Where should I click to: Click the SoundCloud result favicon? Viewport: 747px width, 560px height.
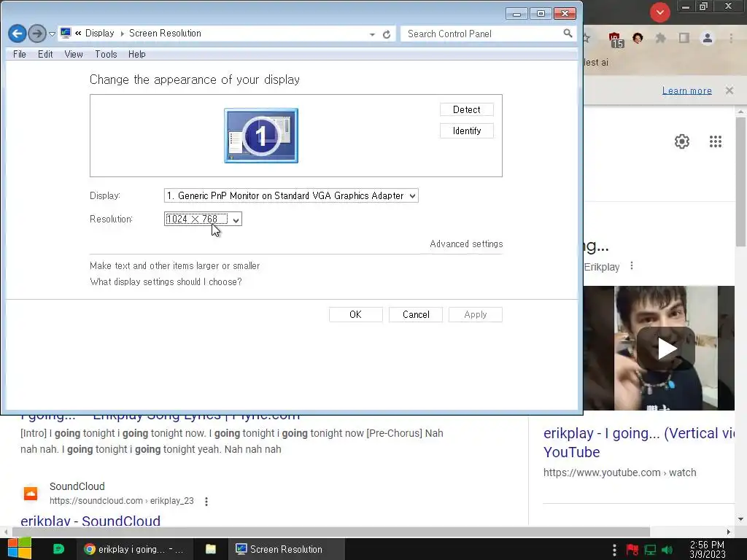click(31, 494)
